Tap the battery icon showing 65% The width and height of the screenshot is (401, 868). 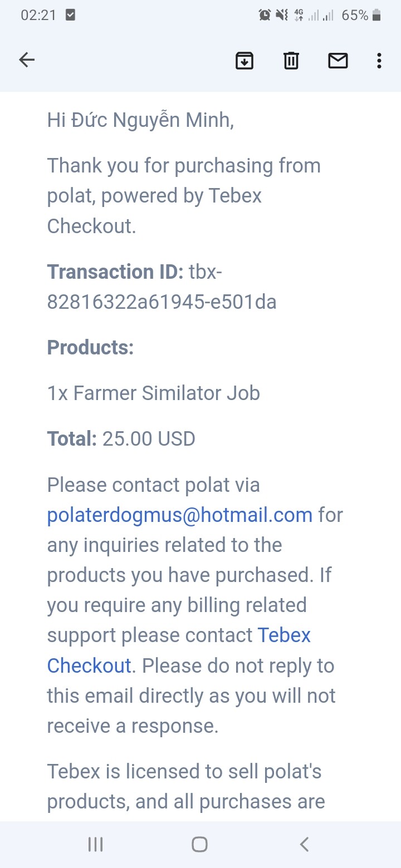[376, 16]
